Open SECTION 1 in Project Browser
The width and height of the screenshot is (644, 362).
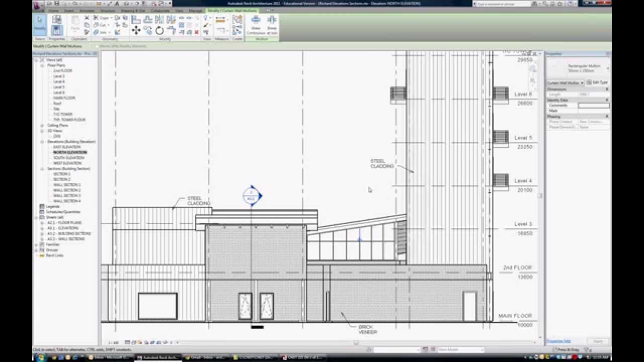(x=62, y=174)
